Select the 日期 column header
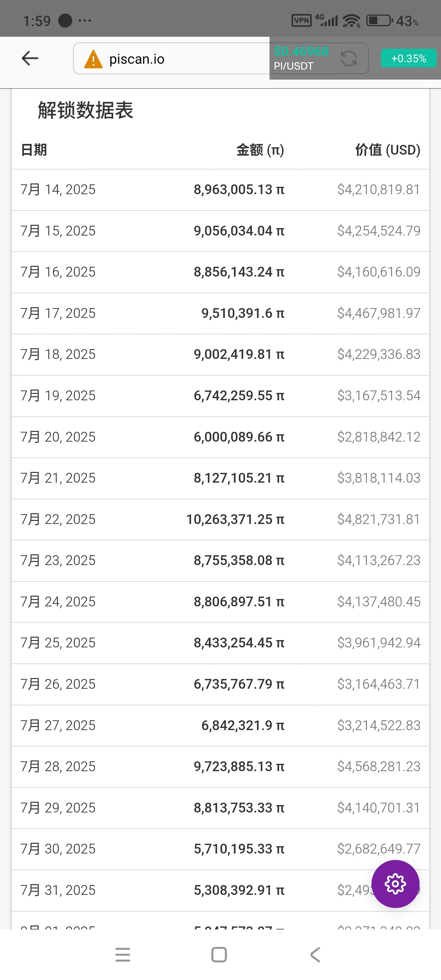441x980 pixels. pyautogui.click(x=34, y=150)
